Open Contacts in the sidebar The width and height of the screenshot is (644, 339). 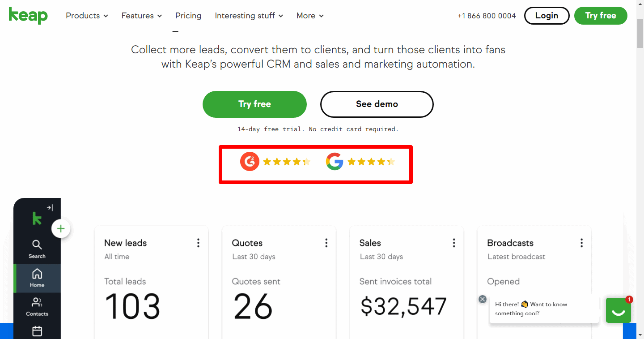(x=37, y=307)
